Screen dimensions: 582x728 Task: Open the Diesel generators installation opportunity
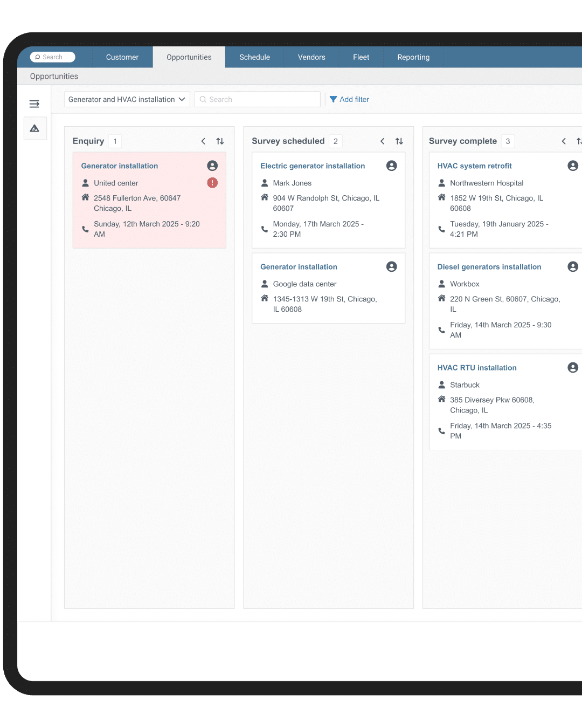(489, 266)
